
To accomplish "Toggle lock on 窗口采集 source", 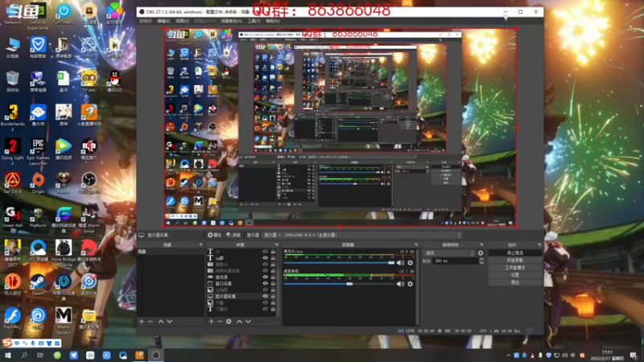I will (273, 284).
